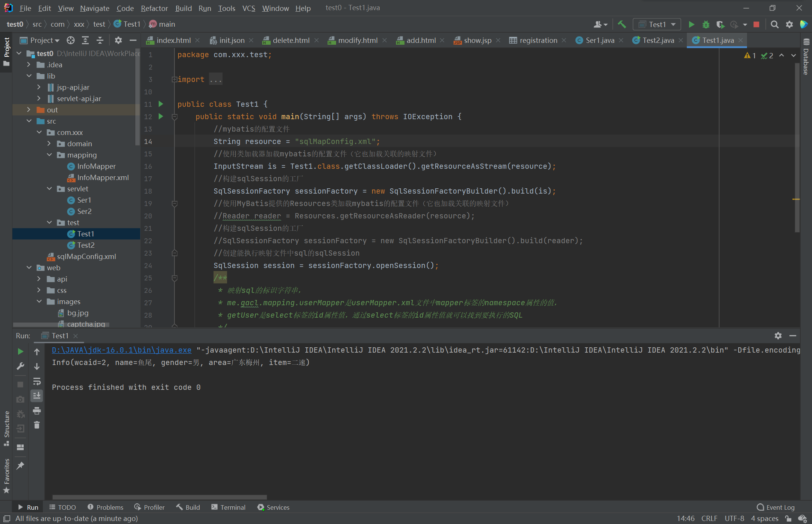This screenshot has width=812, height=524.
Task: Toggle the Pin Tab icon in the Run panel
Action: [20, 466]
